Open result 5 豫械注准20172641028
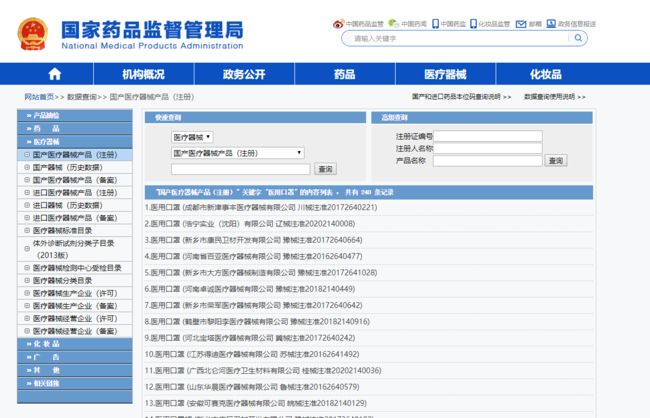Image resolution: width=650 pixels, height=418 pixels. pos(261,272)
